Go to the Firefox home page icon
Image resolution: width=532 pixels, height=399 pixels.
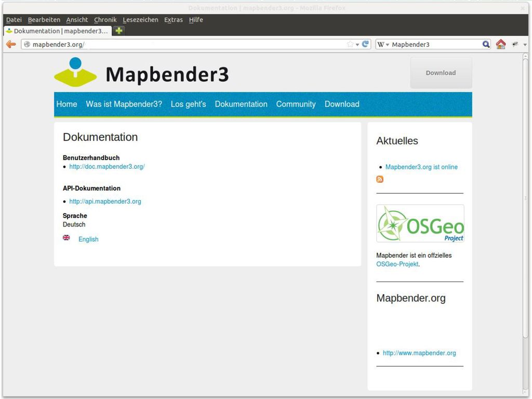(x=501, y=44)
